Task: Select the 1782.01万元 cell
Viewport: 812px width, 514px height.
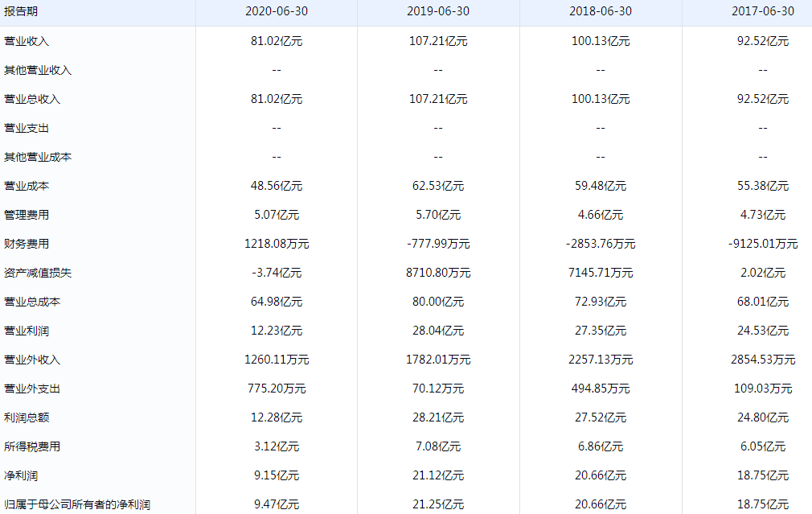Action: pos(438,360)
